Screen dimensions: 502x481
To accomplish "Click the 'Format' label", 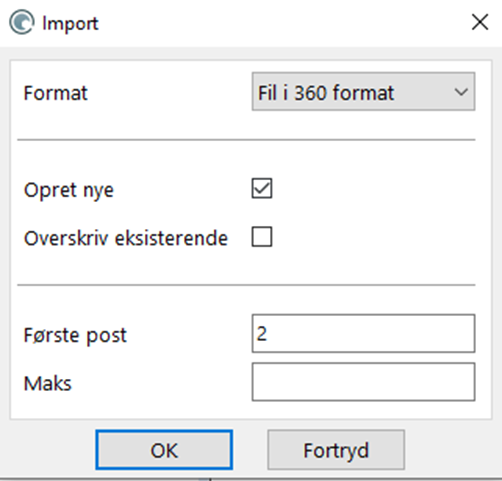I will pos(55,93).
